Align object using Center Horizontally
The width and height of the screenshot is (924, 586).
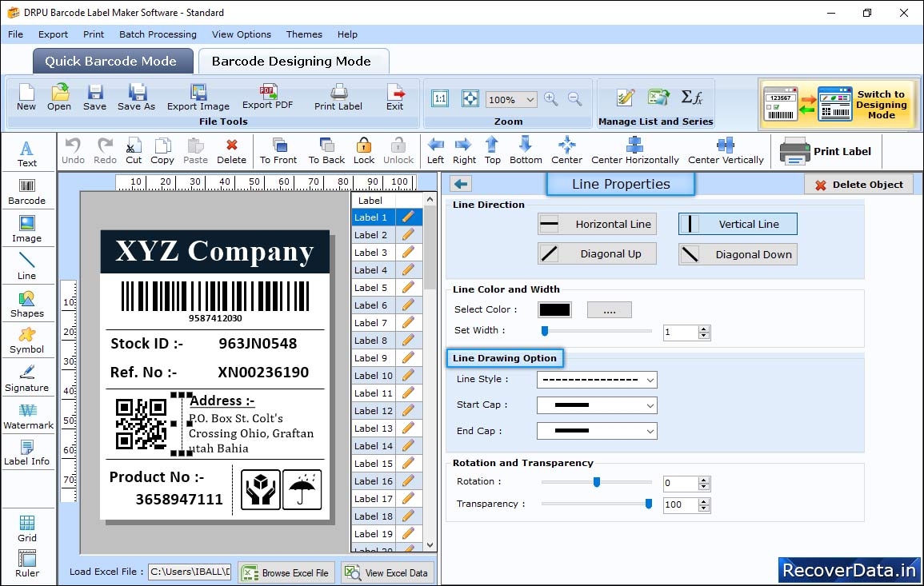pyautogui.click(x=634, y=151)
